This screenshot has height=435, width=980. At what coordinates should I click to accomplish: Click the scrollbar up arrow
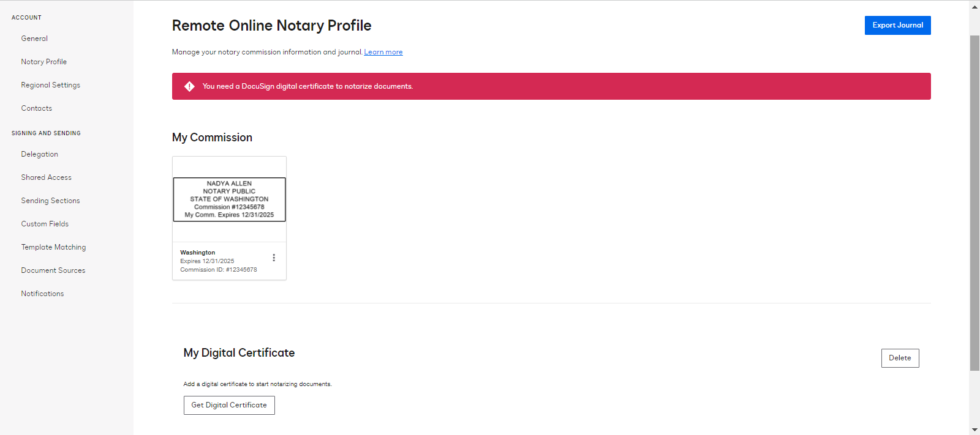point(974,7)
